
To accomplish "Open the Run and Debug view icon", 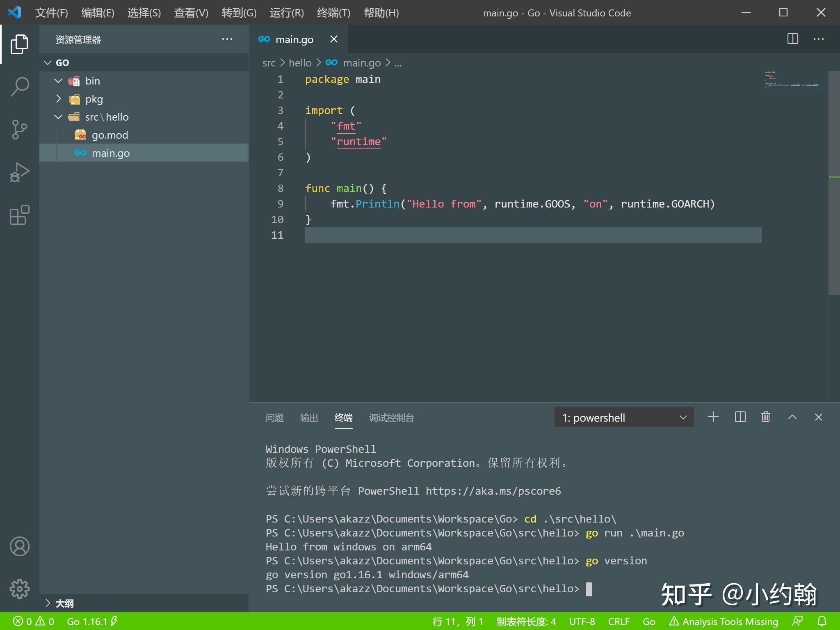I will coord(19,172).
